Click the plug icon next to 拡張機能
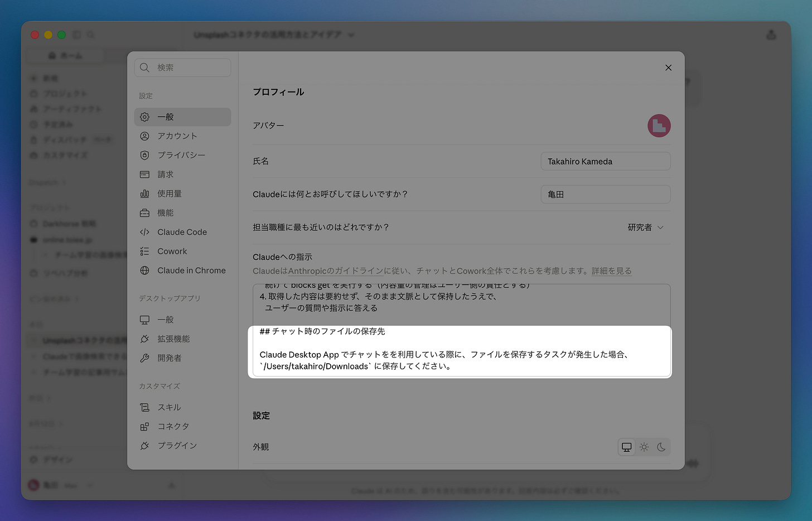Screen dimensions: 812x521 point(144,339)
